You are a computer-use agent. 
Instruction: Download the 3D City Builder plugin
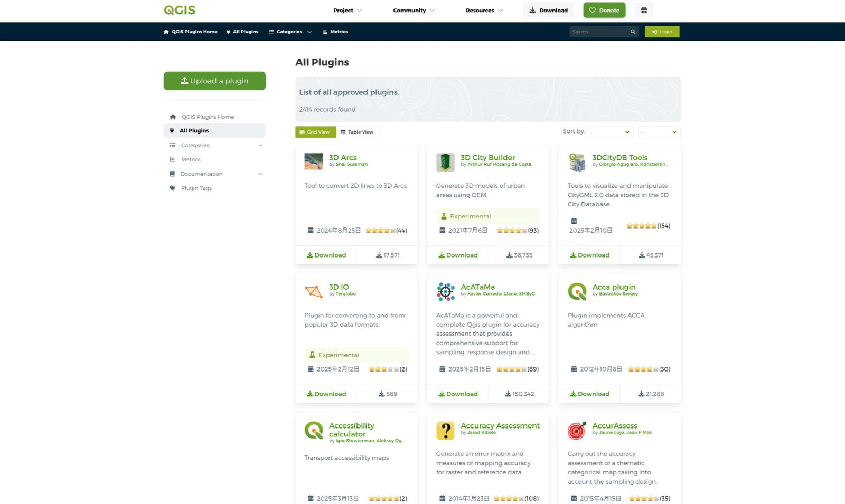458,255
